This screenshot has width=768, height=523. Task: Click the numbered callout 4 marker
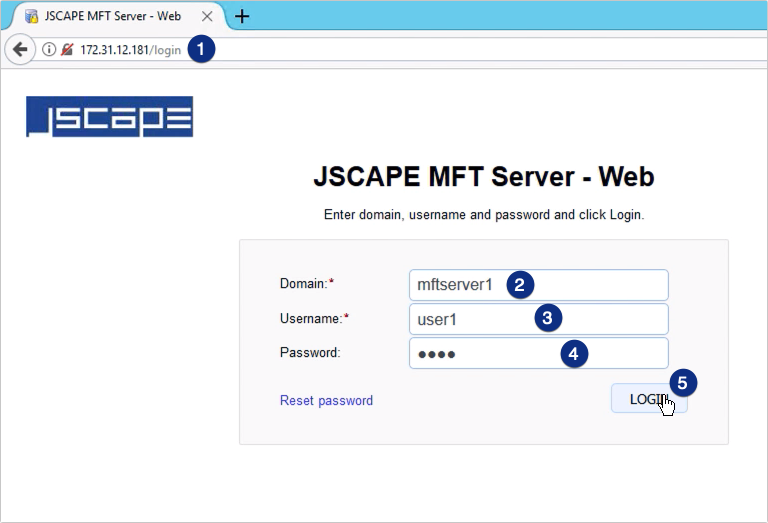click(573, 353)
